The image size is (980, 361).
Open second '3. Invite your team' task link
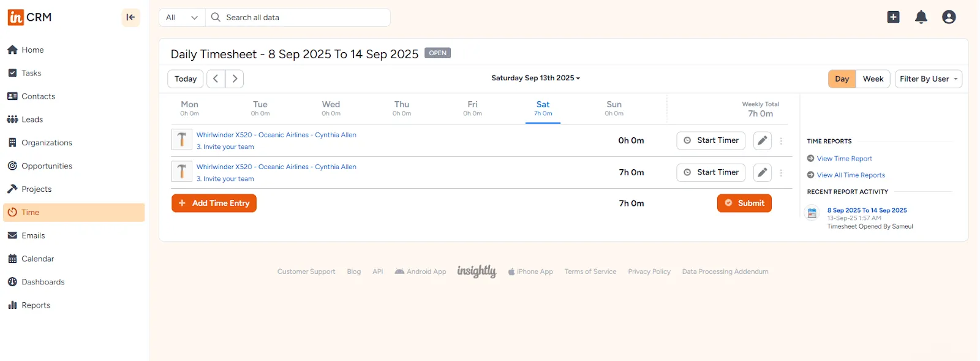pos(225,179)
